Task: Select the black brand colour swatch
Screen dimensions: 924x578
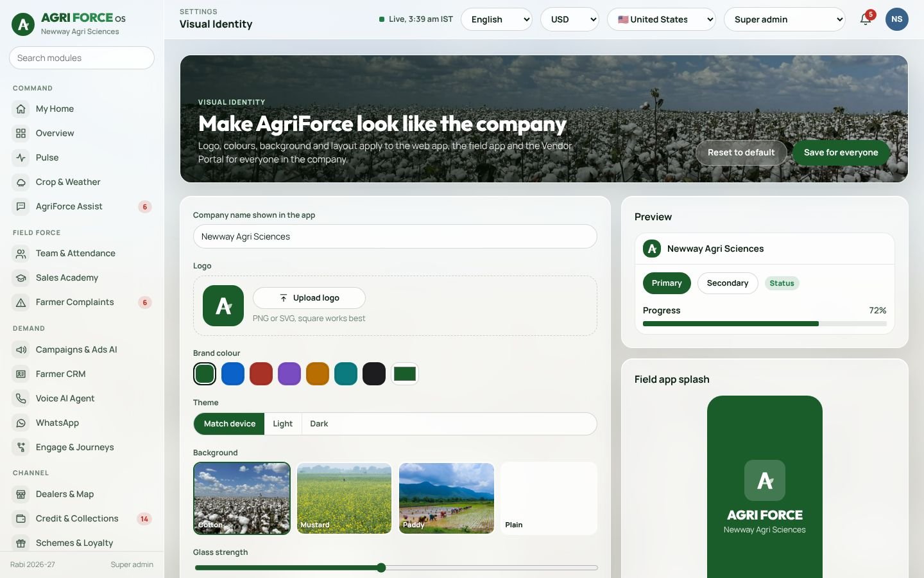Action: 374,374
